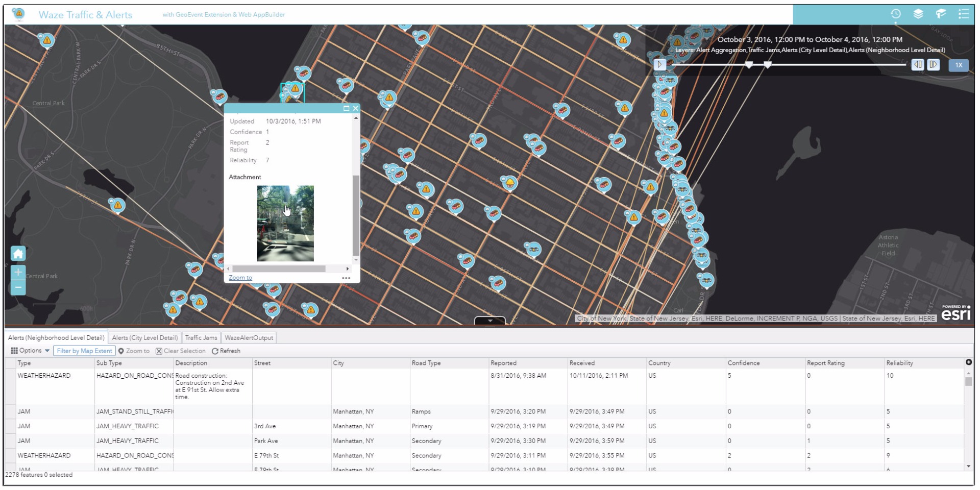Close the alert popup
Image resolution: width=980 pixels, height=490 pixels.
[x=355, y=108]
